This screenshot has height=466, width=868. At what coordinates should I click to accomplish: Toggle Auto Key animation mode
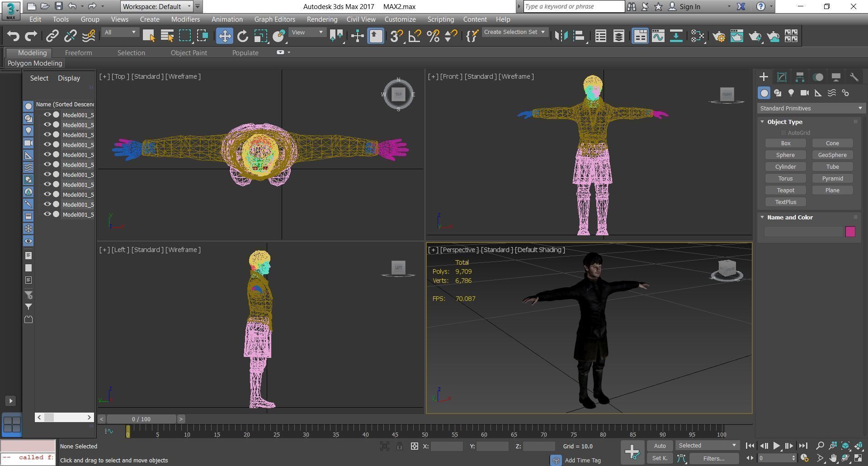click(x=660, y=446)
